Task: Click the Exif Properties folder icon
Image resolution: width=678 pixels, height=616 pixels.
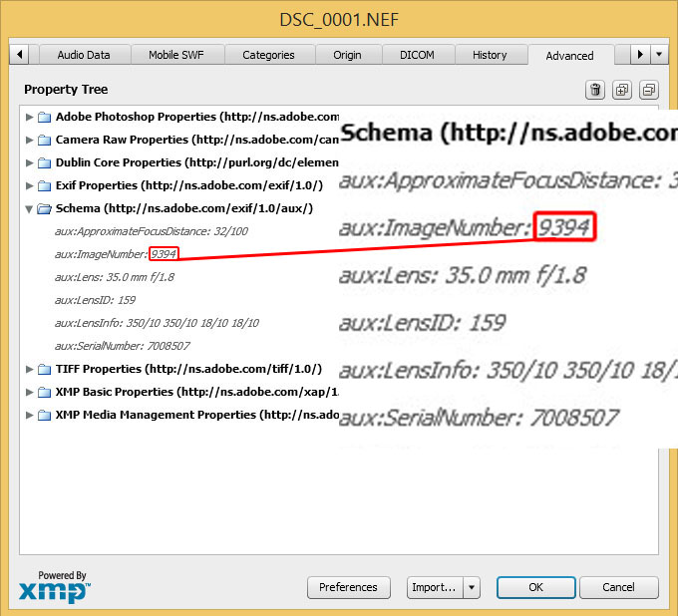Action: [x=44, y=185]
